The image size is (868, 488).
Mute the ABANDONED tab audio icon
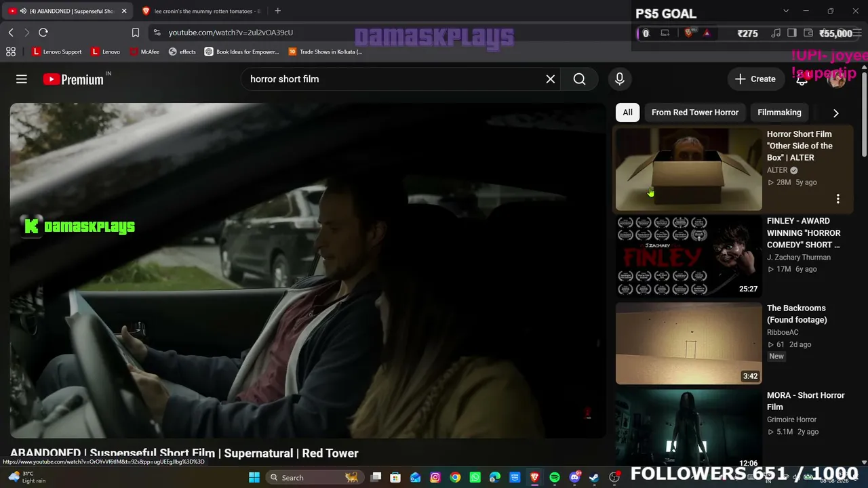(x=24, y=11)
